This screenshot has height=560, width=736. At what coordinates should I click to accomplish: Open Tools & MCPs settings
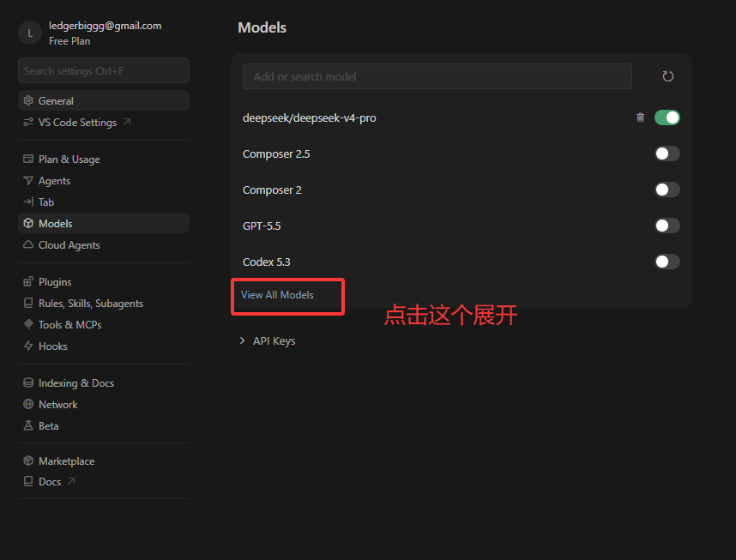point(104,324)
